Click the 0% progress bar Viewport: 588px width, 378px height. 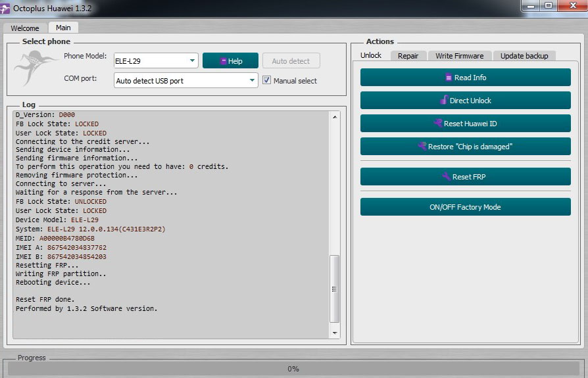tap(293, 369)
